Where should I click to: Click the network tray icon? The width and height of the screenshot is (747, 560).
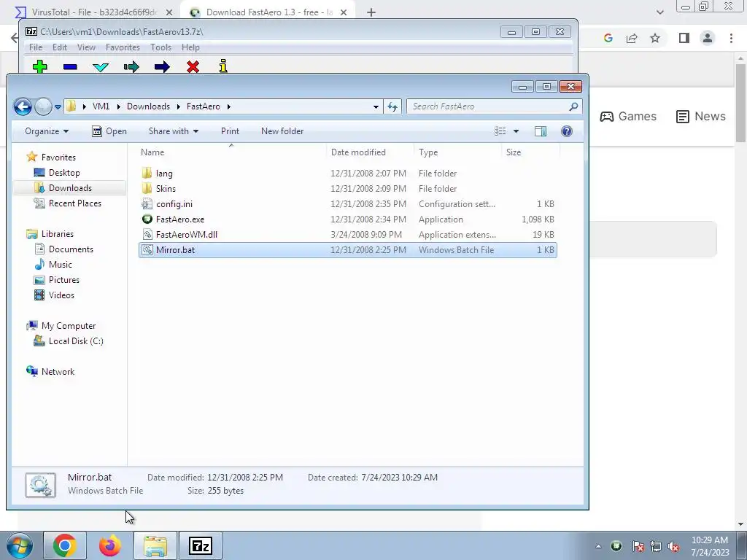coord(656,546)
